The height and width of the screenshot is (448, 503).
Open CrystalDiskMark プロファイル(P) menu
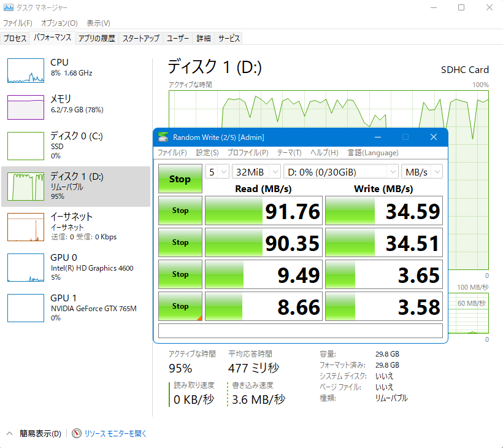(x=248, y=153)
